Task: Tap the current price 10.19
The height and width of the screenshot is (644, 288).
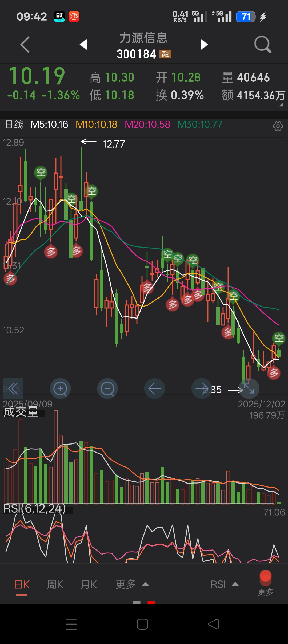Action: pos(37,76)
